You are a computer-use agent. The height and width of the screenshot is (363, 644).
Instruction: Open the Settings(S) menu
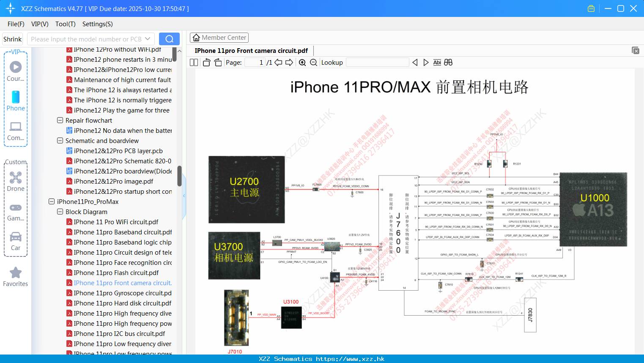point(98,24)
